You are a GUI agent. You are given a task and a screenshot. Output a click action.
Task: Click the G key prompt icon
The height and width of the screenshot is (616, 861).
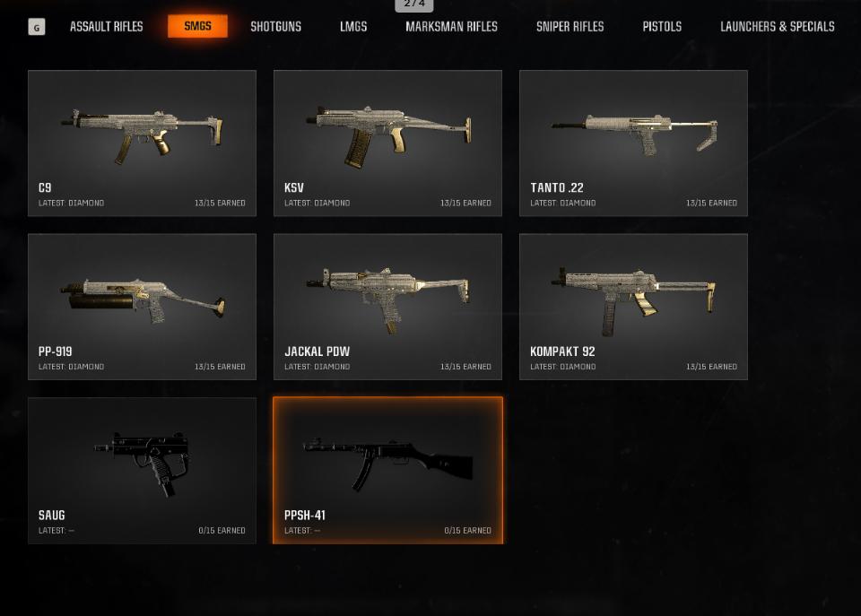37,27
